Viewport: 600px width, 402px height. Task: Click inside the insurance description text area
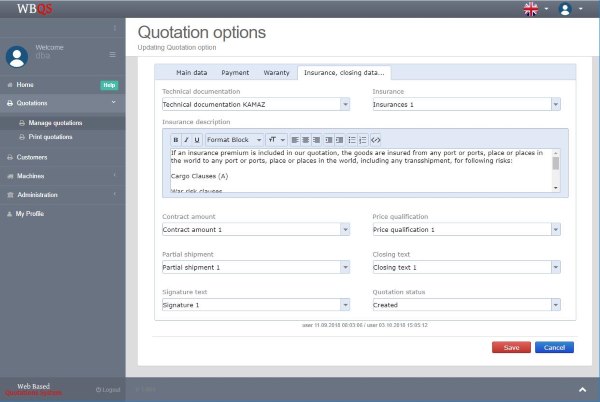360,172
